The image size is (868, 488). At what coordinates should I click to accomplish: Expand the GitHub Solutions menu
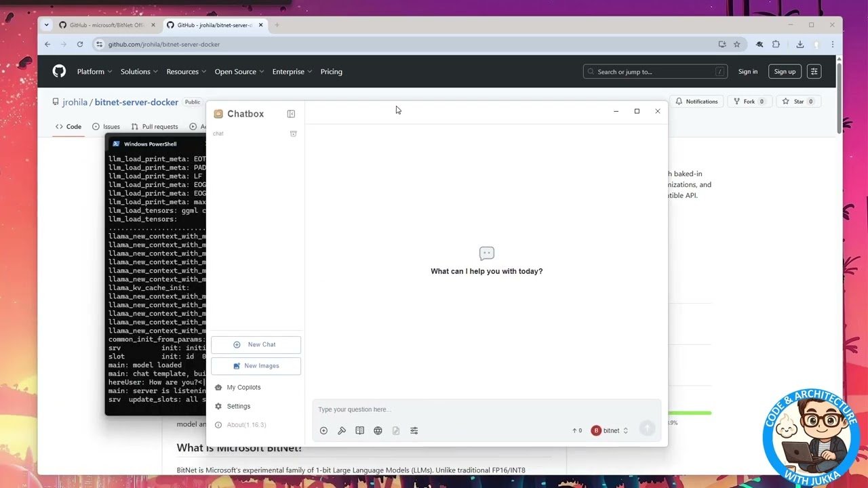point(139,72)
